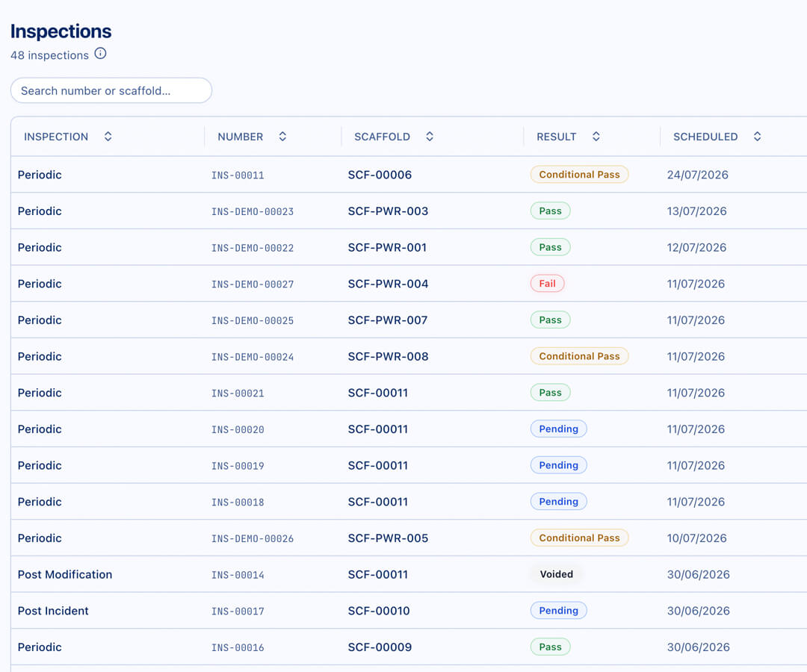Select scaffold SCF-PWR-003 link
807x672 pixels.
pos(388,211)
